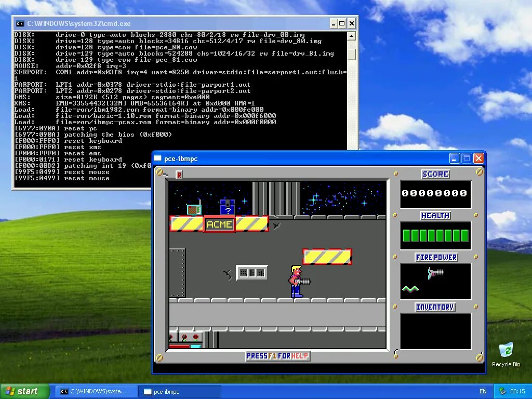Click the red-button console at bottom left
The width and height of the screenshot is (532, 399).
click(186, 339)
